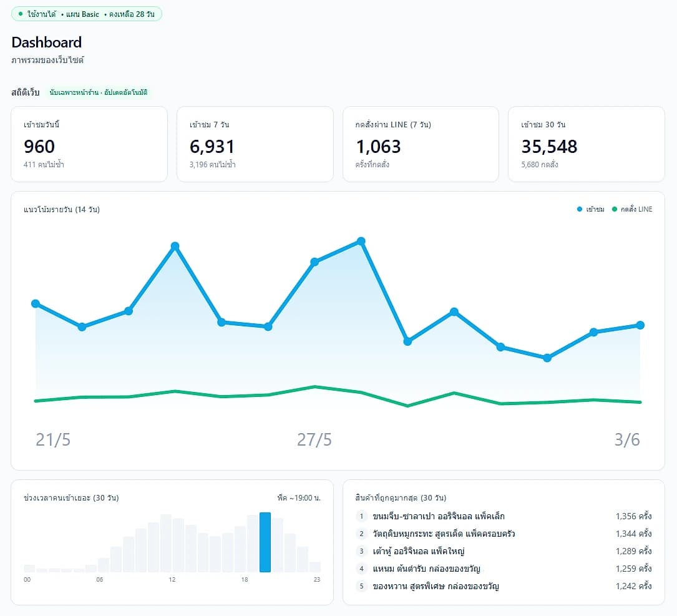Select rank 1 product number badge
The width and height of the screenshot is (677, 616).
click(x=361, y=516)
